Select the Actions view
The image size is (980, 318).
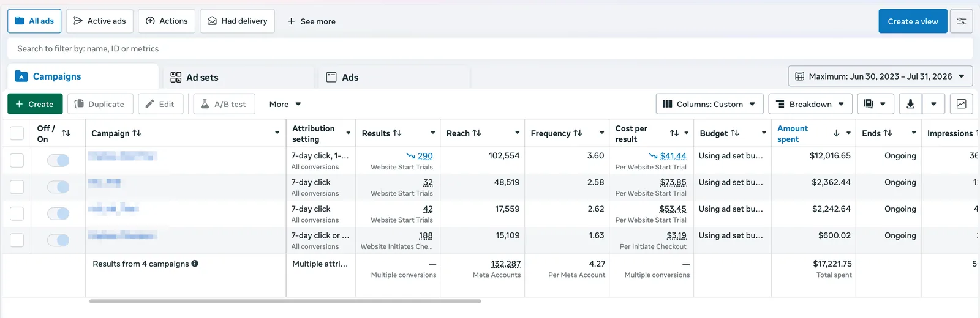coord(167,21)
